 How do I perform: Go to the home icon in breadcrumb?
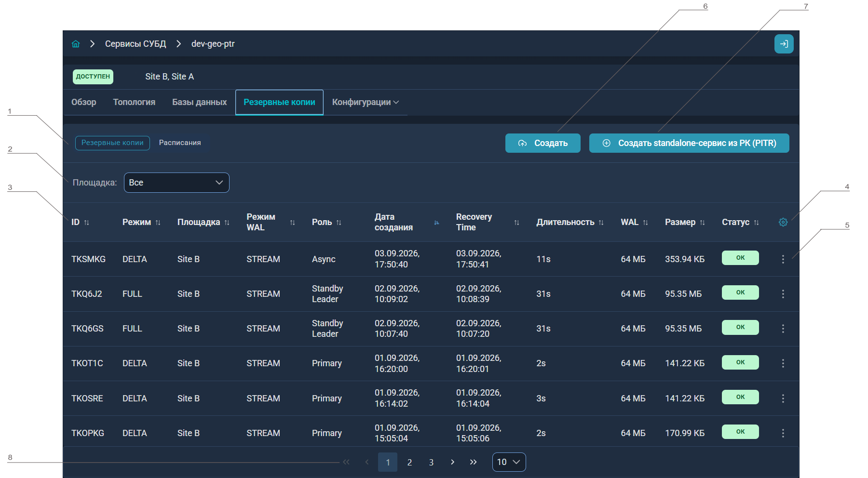76,44
